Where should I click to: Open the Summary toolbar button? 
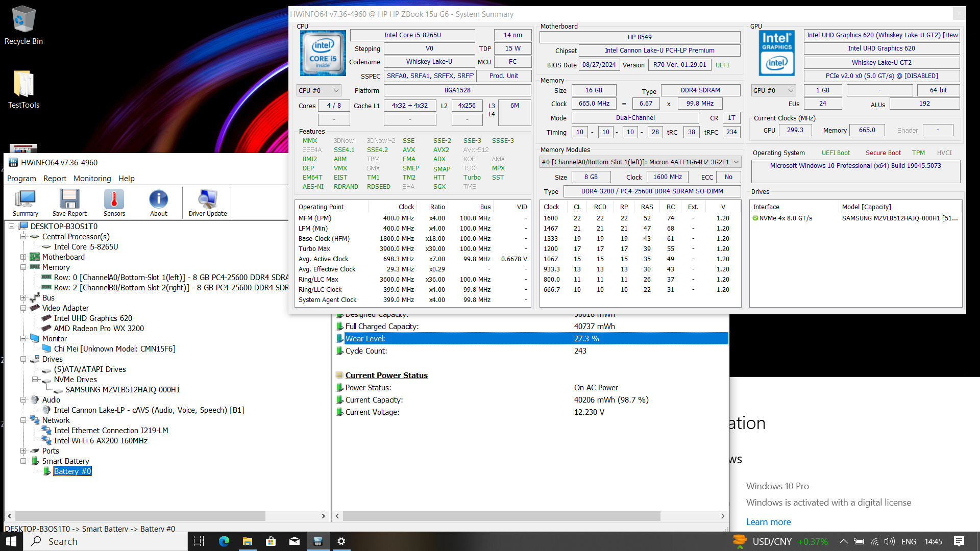pos(26,203)
